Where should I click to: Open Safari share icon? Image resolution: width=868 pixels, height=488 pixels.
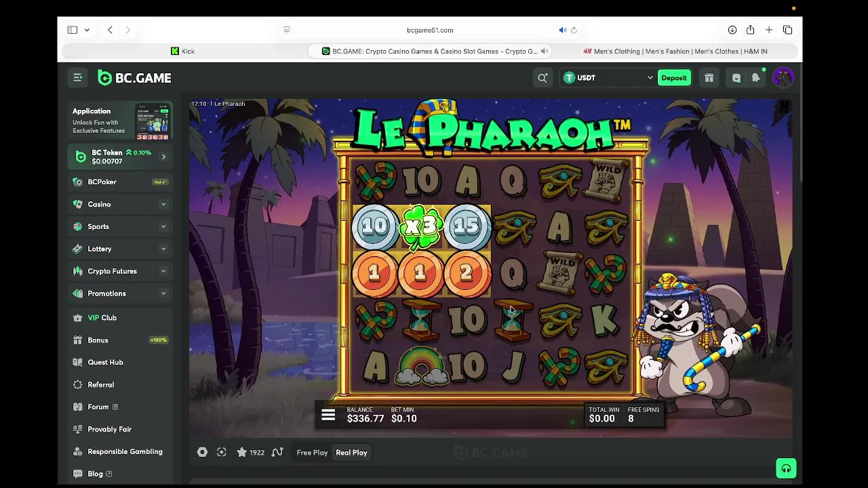[x=750, y=30]
